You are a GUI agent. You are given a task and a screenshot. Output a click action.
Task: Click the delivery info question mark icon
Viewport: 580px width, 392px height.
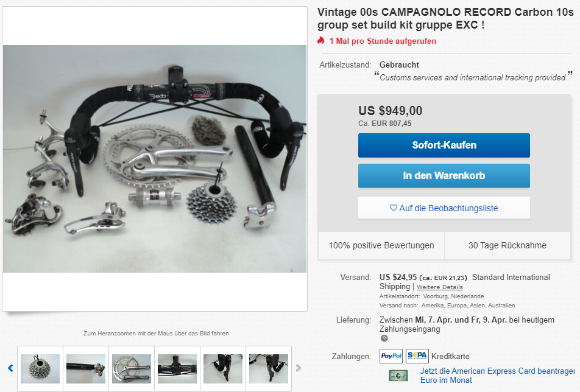(x=384, y=338)
